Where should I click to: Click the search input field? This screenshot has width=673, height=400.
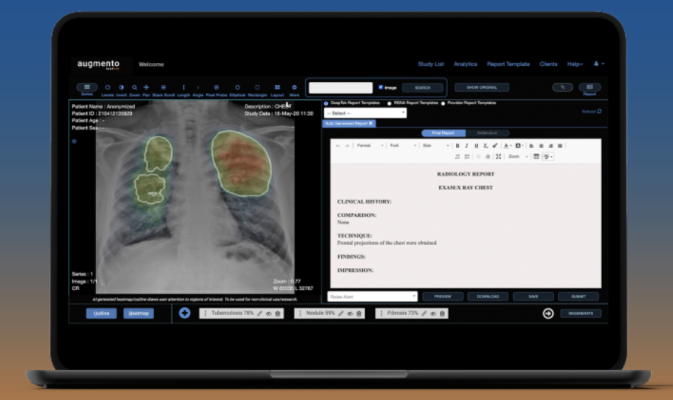click(x=340, y=88)
